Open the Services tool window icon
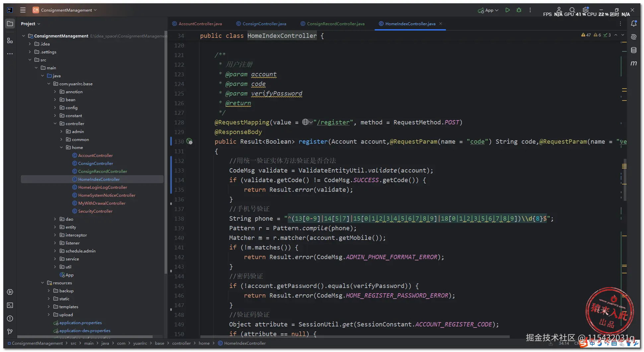The width and height of the screenshot is (644, 352). (x=10, y=292)
